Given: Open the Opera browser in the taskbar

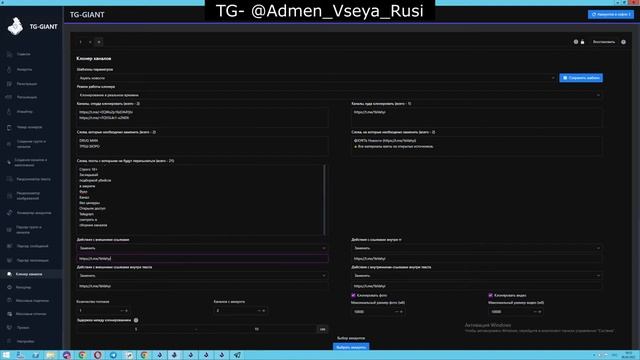Looking at the screenshot, I should point(98,355).
